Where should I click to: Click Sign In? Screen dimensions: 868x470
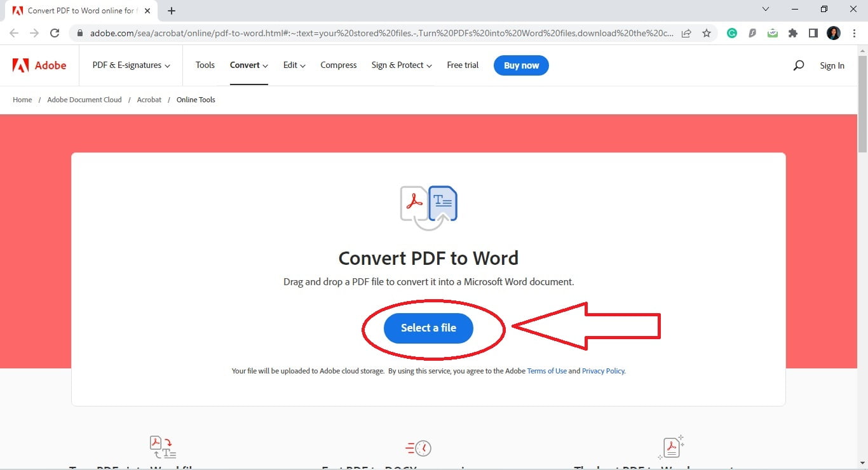(832, 65)
